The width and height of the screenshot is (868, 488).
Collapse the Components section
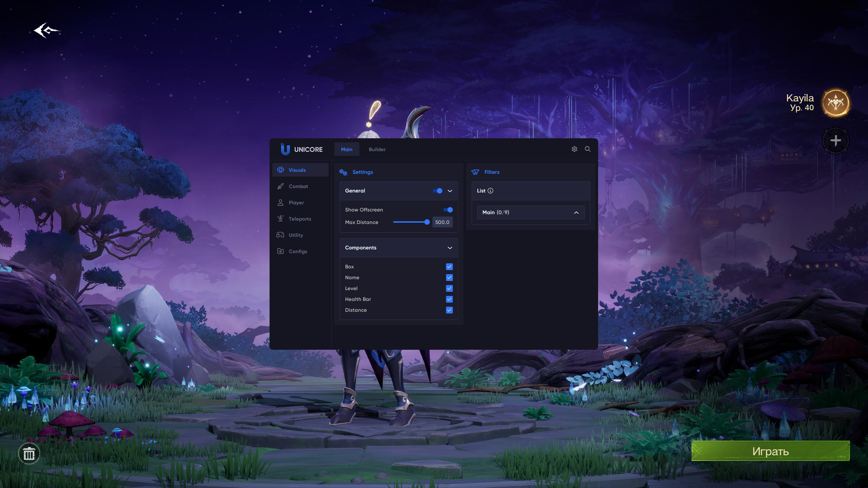[x=450, y=248]
